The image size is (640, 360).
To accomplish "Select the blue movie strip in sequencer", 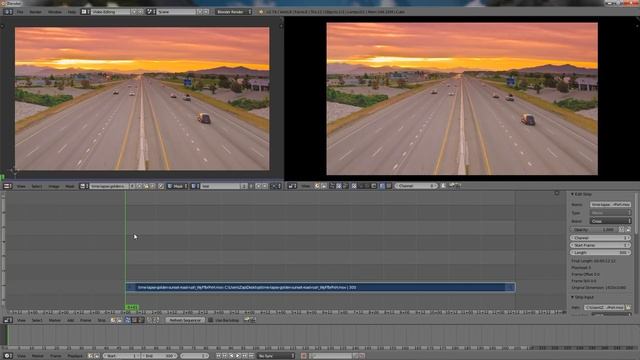I will tap(320, 287).
